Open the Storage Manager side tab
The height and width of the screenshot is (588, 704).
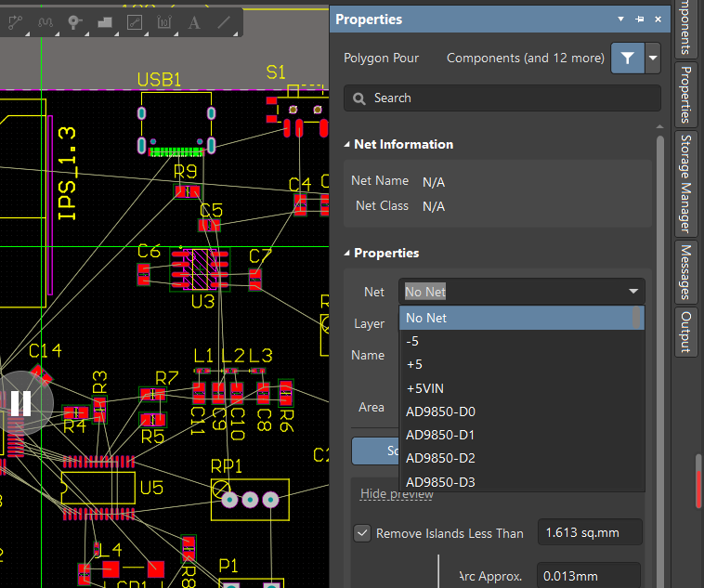coord(686,183)
